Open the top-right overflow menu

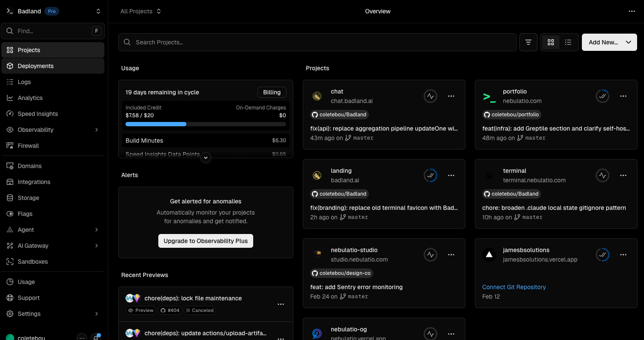point(632,11)
